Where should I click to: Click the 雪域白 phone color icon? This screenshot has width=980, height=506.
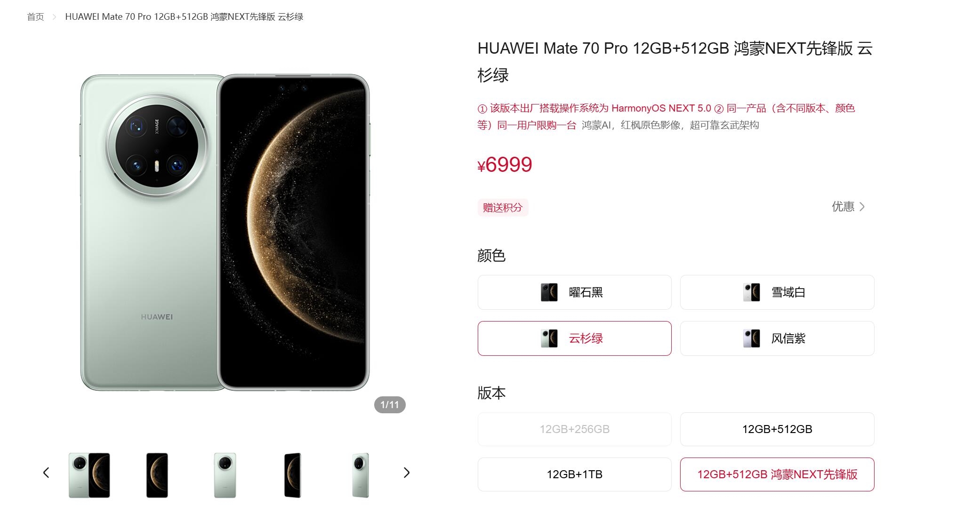[x=752, y=292]
